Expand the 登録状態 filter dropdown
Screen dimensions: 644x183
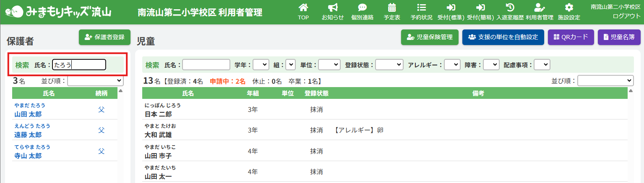tap(389, 65)
